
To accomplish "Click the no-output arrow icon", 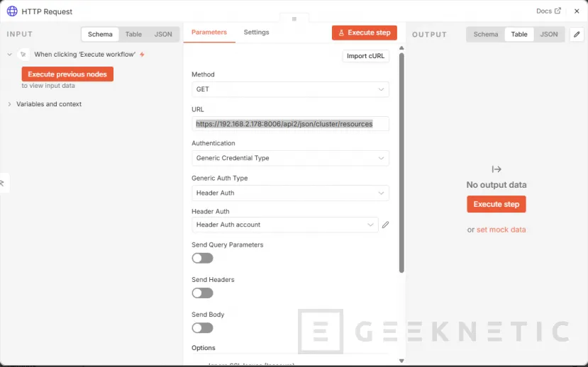I will [496, 169].
